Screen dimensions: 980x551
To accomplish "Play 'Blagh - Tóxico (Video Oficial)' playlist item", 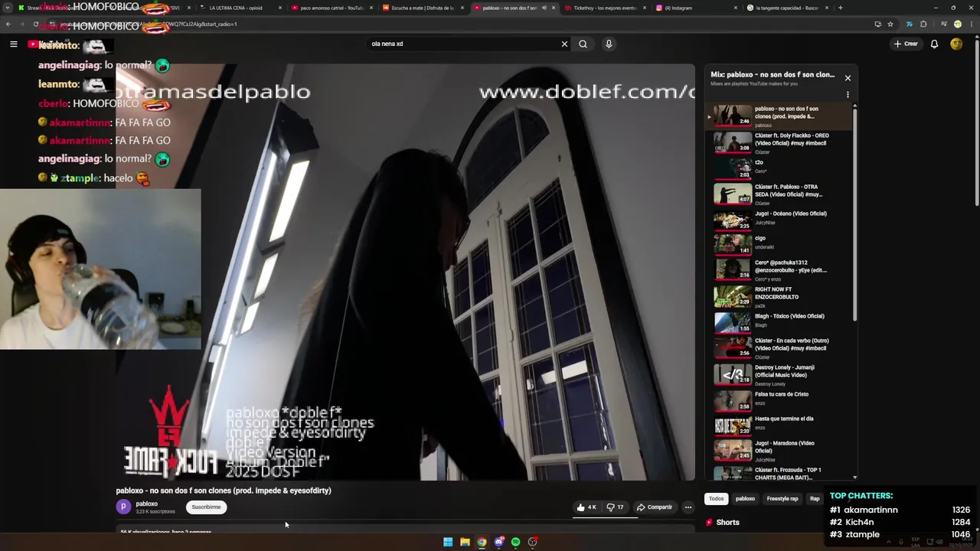I will tap(778, 322).
